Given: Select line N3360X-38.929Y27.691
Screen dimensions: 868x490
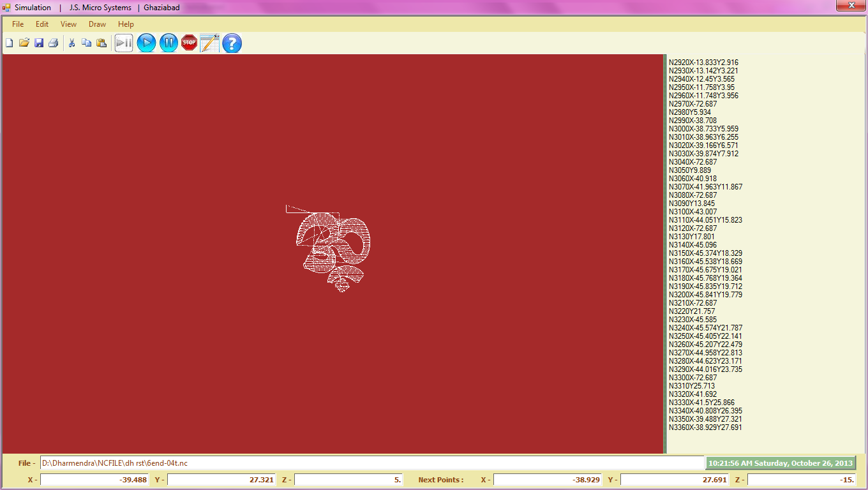Looking at the screenshot, I should [x=705, y=427].
